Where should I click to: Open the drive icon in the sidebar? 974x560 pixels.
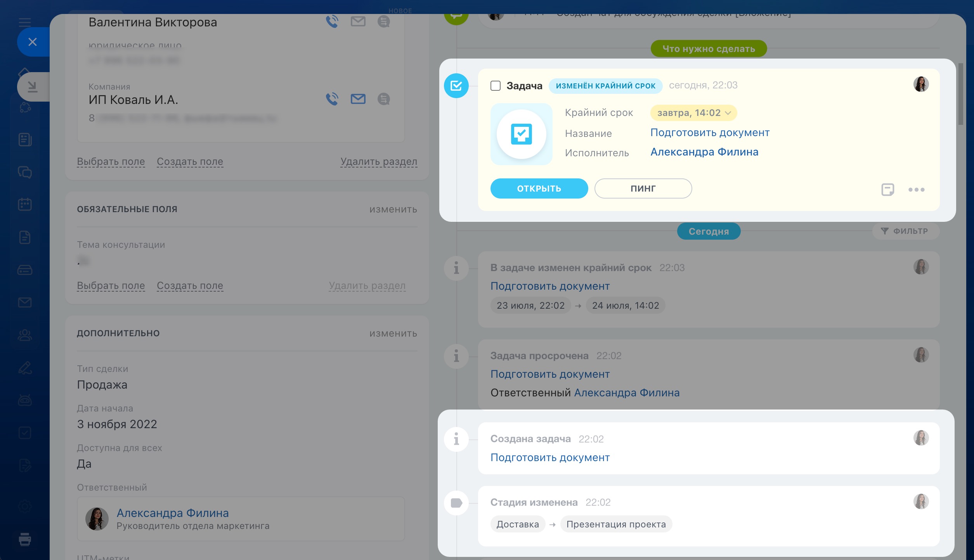click(x=25, y=270)
